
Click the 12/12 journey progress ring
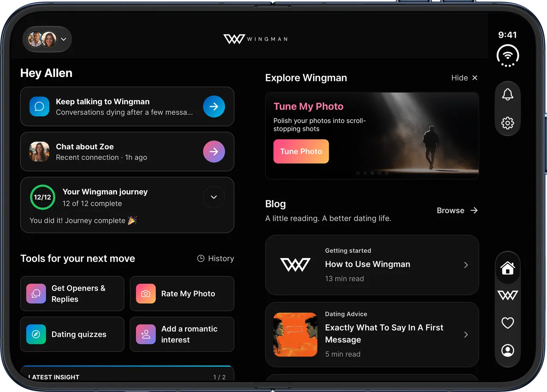point(43,197)
